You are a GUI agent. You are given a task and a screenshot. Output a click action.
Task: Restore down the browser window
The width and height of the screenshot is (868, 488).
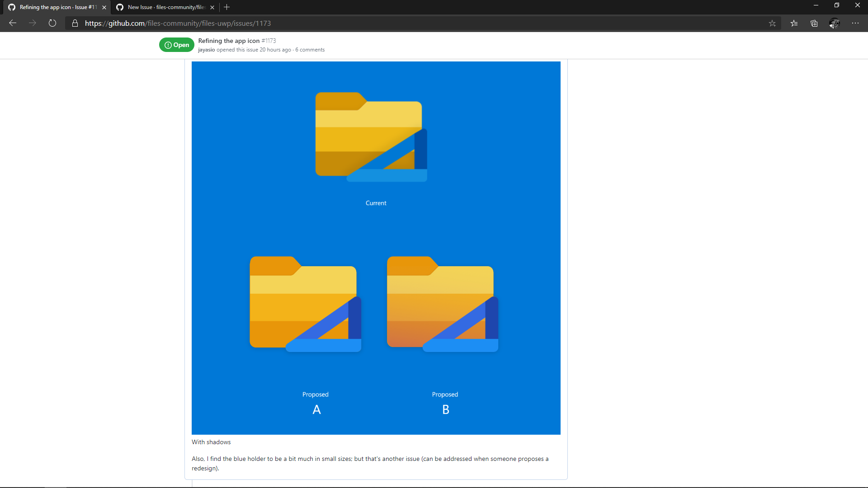(836, 5)
